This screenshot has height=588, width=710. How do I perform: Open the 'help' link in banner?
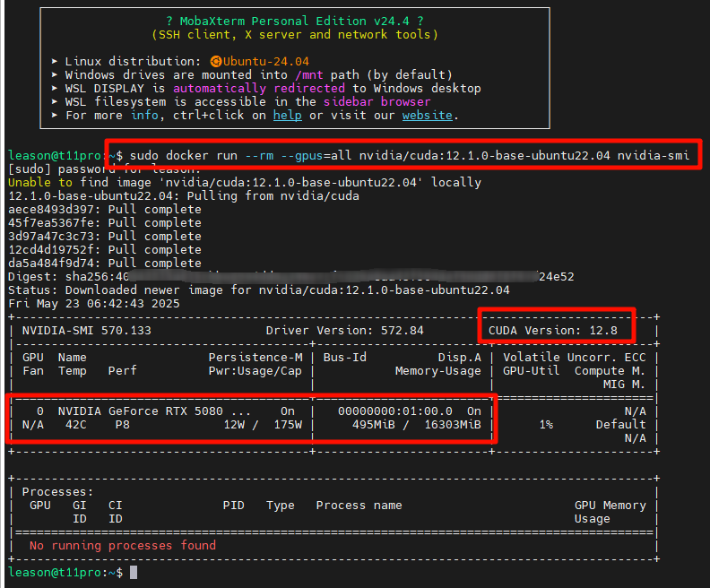tap(288, 116)
